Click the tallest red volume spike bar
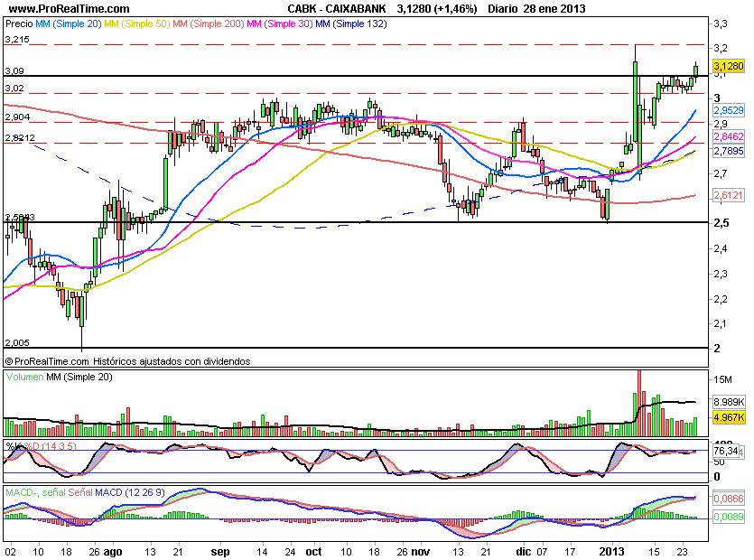 [x=639, y=403]
